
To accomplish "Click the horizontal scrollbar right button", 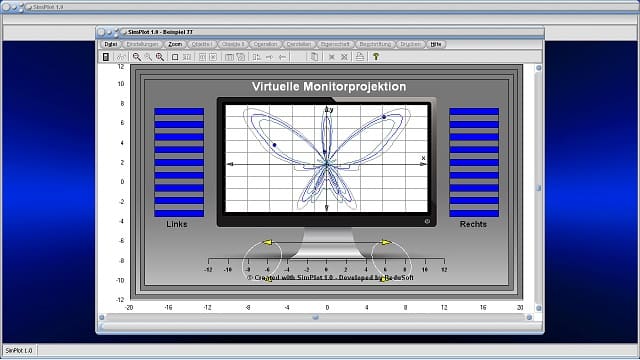I will click(x=529, y=317).
